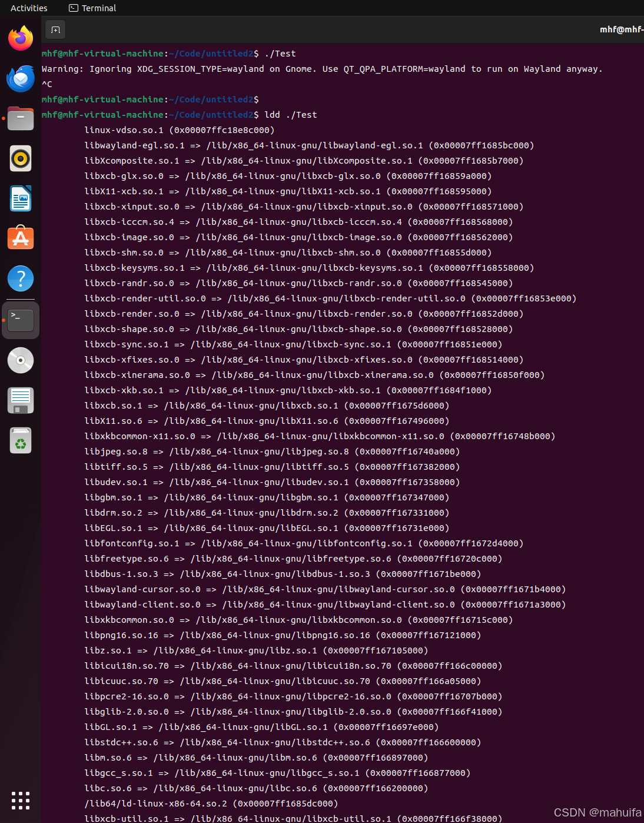
Task: Click the linux-vdso.so.1 line
Action: [180, 130]
